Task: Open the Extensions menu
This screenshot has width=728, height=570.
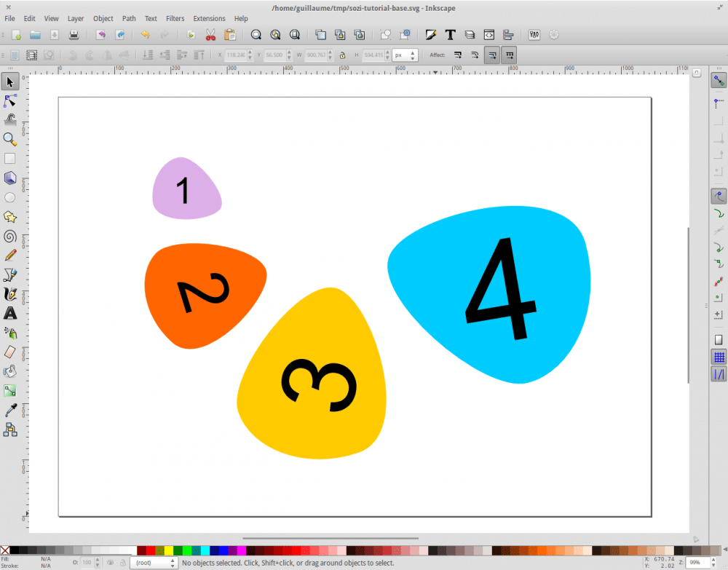Action: pyautogui.click(x=209, y=18)
